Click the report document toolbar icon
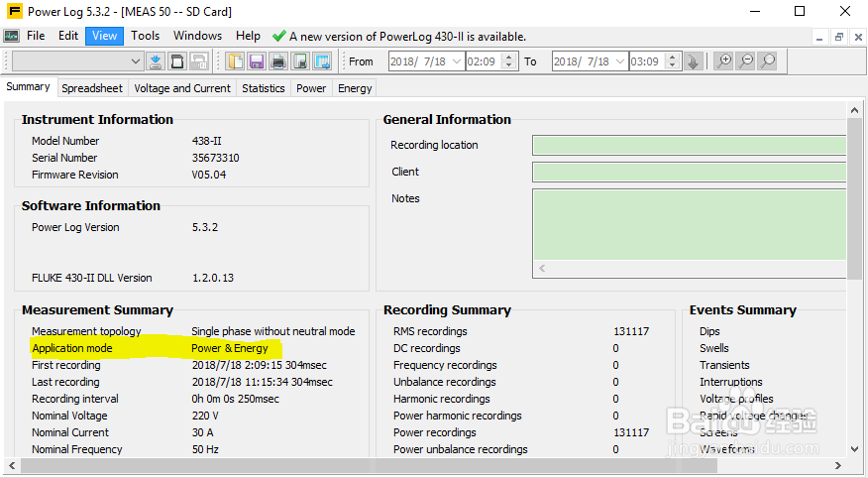This screenshot has height=478, width=868. (x=300, y=60)
